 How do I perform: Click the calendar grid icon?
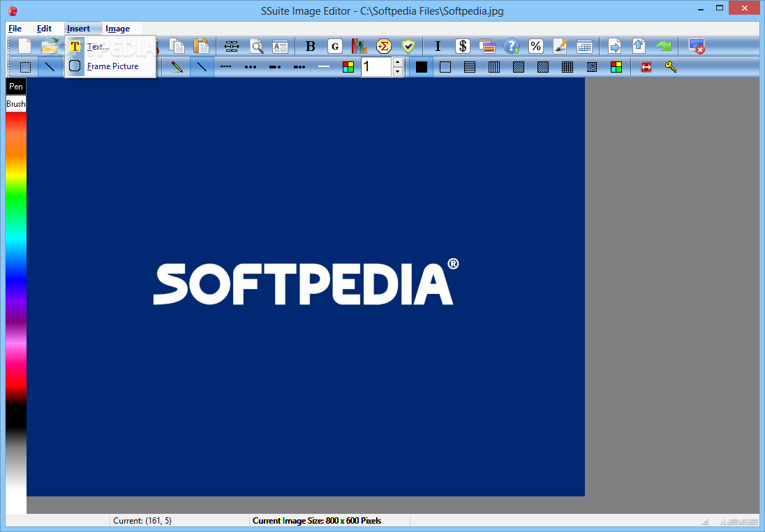[584, 46]
